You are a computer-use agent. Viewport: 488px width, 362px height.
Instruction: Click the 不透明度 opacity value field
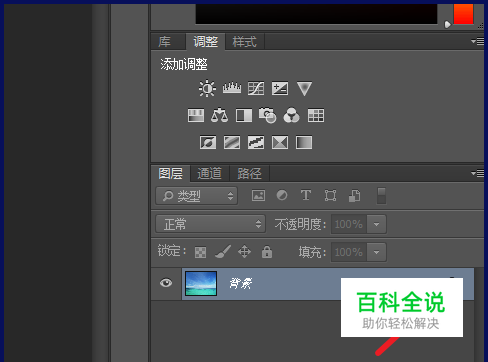[x=349, y=224]
